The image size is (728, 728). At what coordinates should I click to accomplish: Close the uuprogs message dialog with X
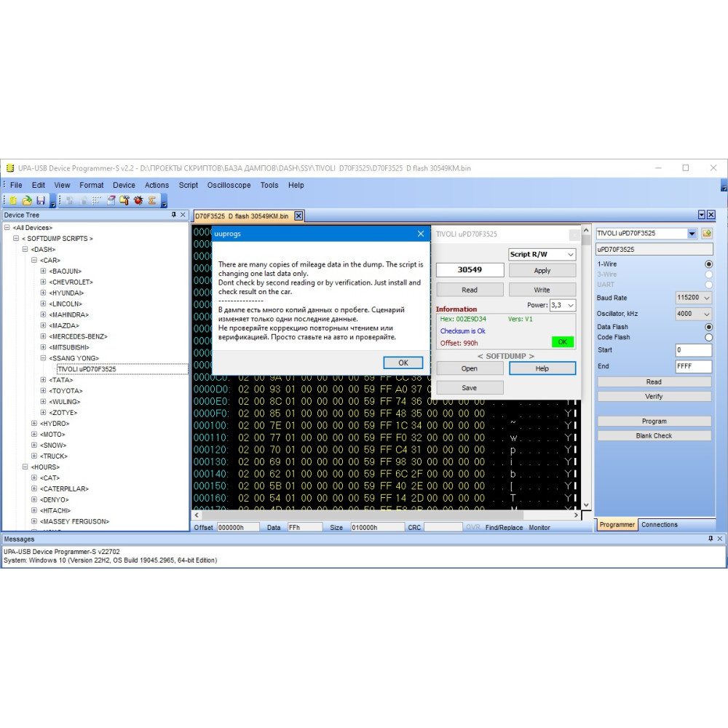[x=421, y=234]
